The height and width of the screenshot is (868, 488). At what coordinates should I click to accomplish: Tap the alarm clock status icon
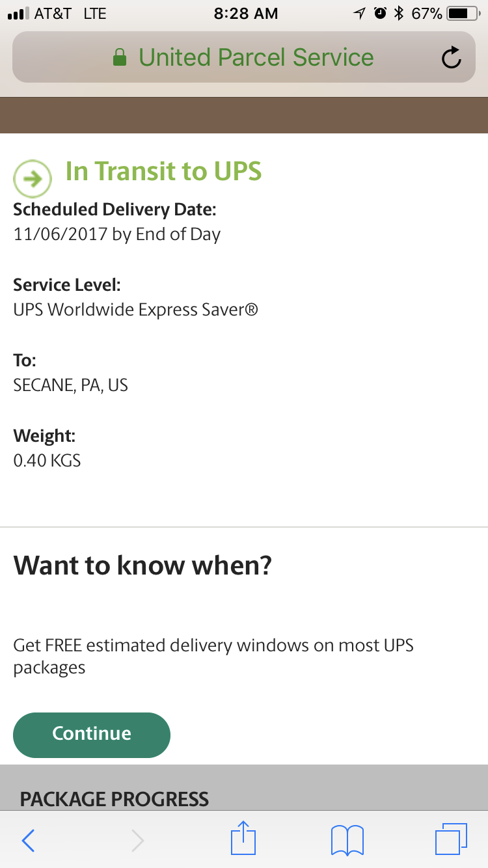pos(381,14)
